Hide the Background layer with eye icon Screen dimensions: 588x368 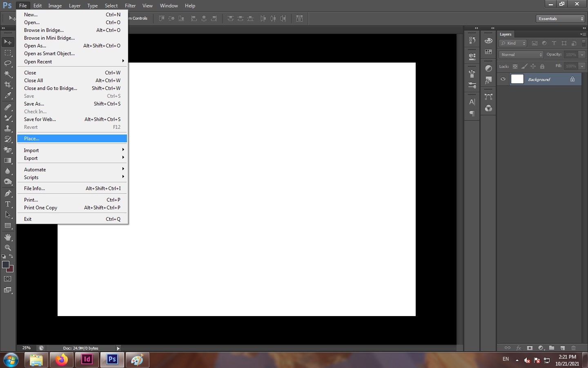pyautogui.click(x=503, y=79)
